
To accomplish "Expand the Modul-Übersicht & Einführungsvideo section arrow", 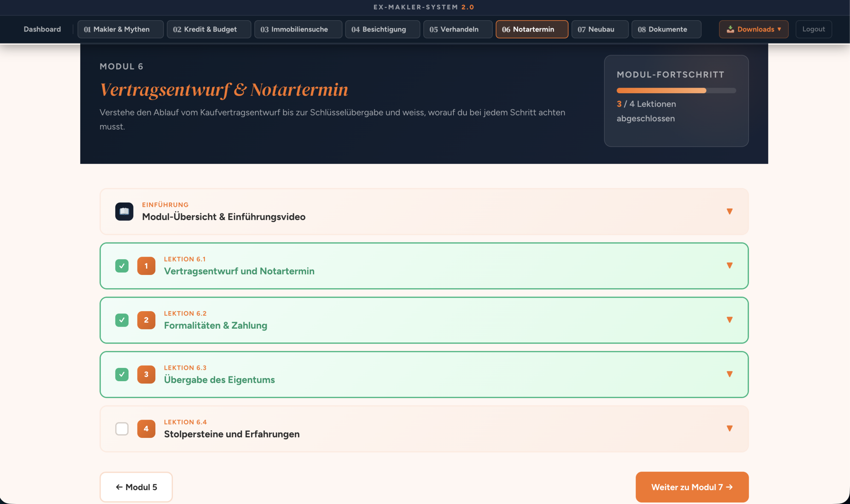I will [729, 211].
